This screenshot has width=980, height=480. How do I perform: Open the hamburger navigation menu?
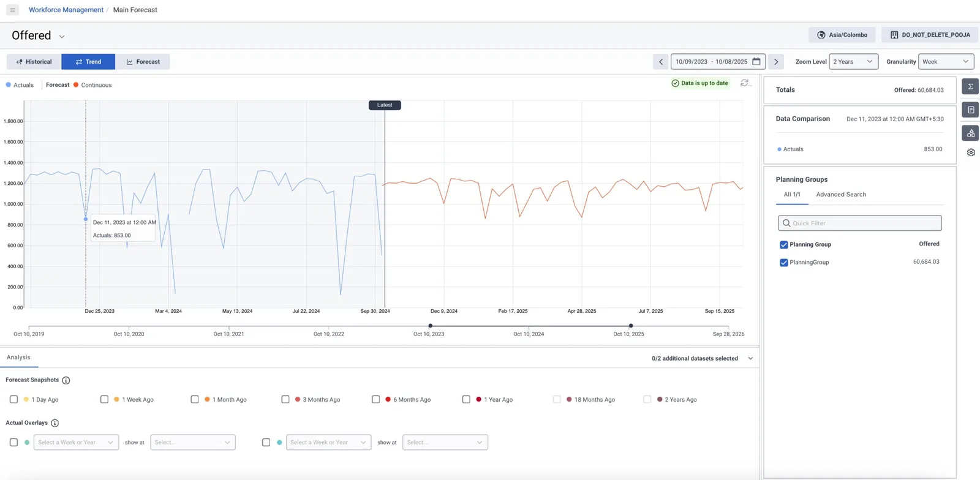(x=12, y=10)
